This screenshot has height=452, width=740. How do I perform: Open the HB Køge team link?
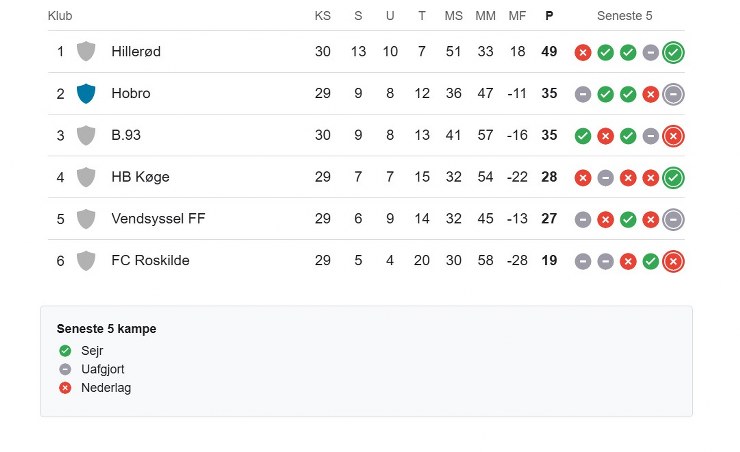pyautogui.click(x=140, y=177)
